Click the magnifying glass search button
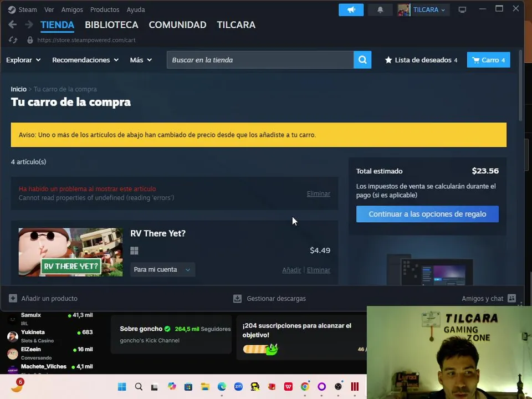Viewport: 532px width, 399px height. [x=362, y=60]
